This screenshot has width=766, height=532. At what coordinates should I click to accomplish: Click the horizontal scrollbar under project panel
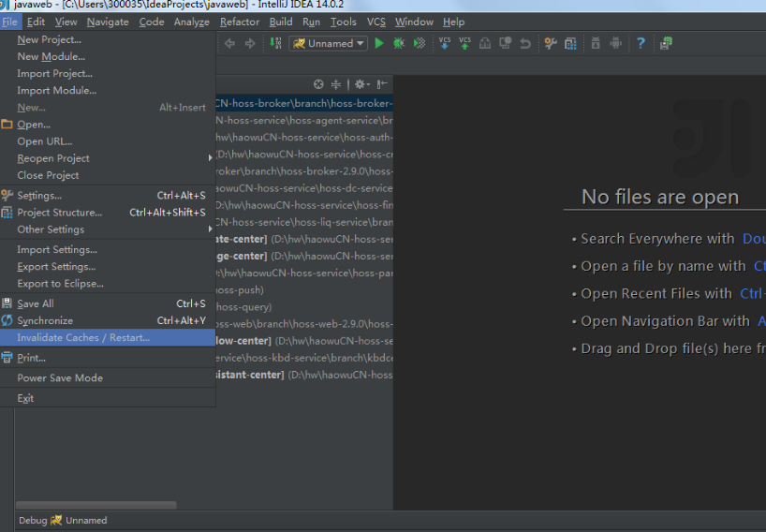pos(96,505)
